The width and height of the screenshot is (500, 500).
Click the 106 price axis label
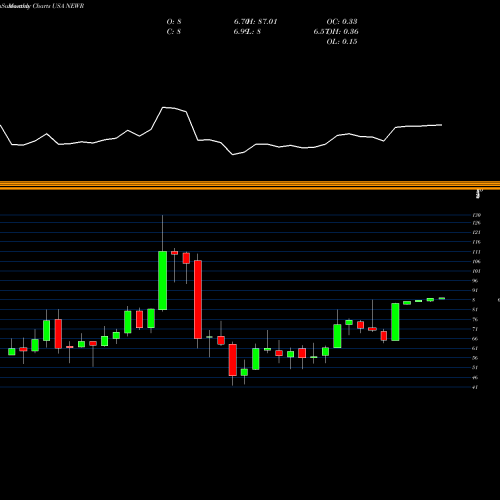tap(476, 261)
